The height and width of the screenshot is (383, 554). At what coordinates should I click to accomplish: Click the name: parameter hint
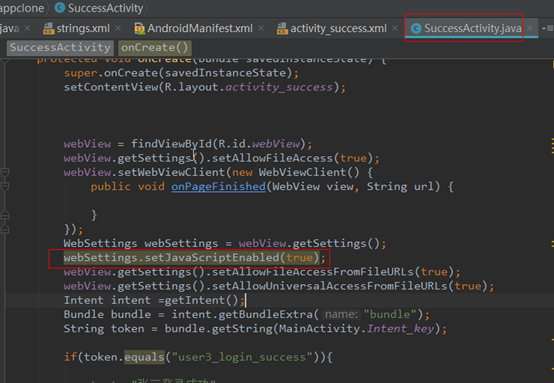[x=341, y=314]
